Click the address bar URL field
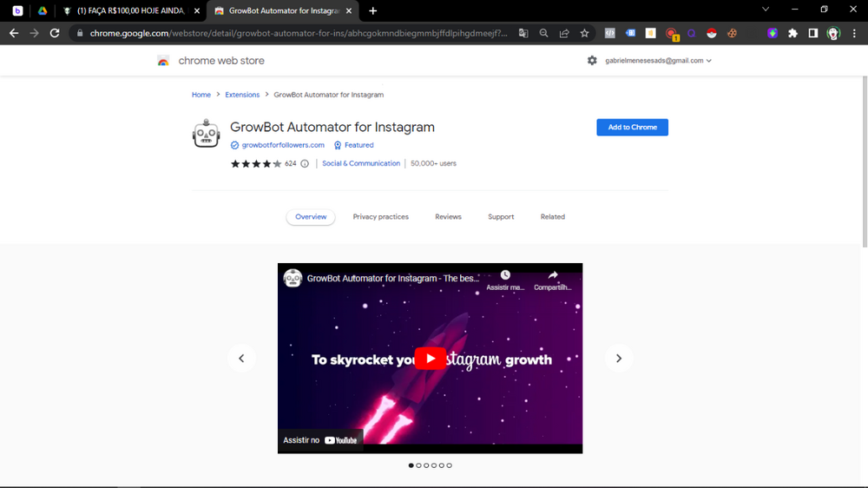Screen dimensions: 868x488 point(299,33)
